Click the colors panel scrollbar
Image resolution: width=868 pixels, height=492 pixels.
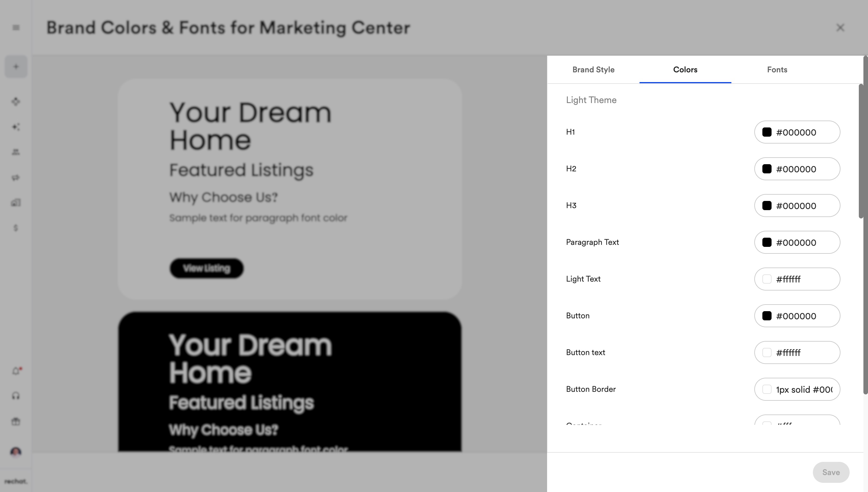point(861,151)
